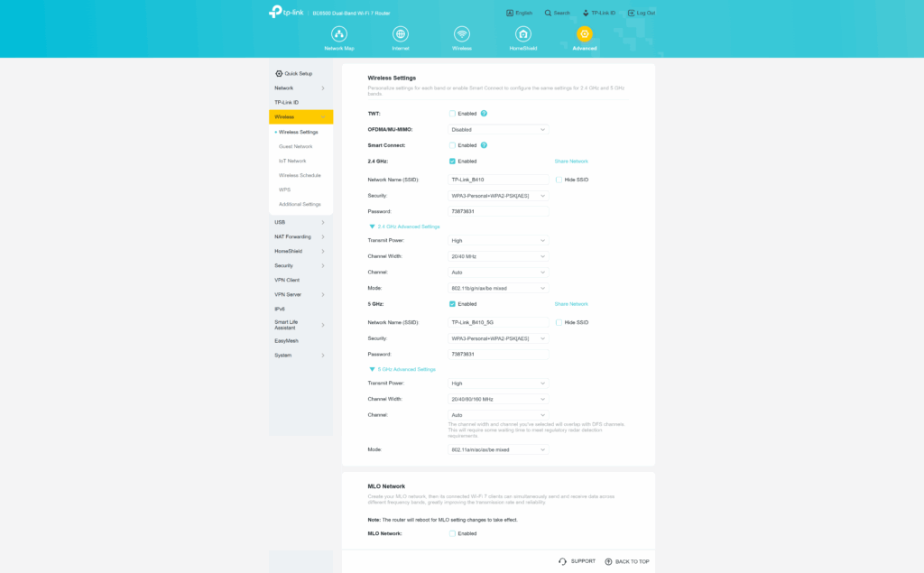Enable the Smart Connect checkbox
Image resolution: width=924 pixels, height=573 pixels.
coord(452,145)
